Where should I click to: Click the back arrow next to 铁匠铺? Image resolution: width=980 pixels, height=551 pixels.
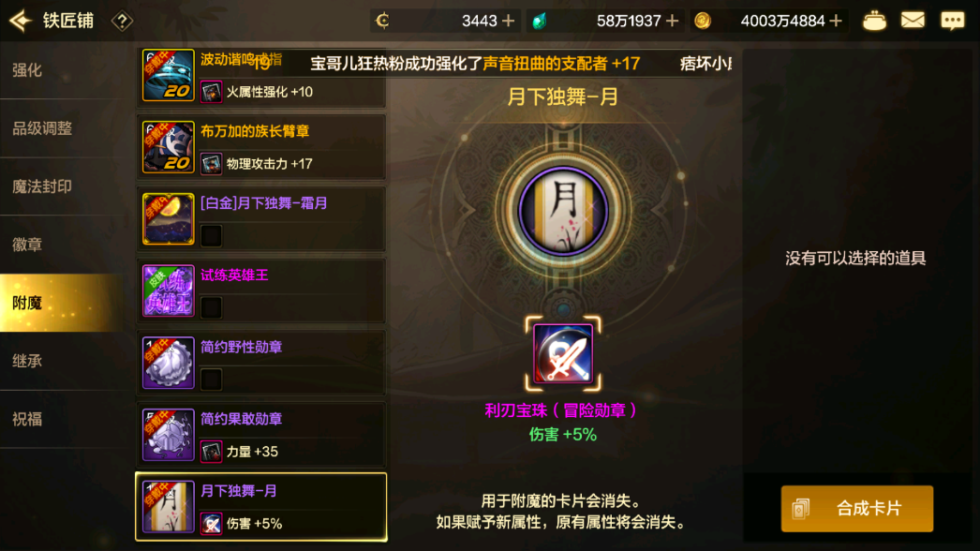[21, 21]
